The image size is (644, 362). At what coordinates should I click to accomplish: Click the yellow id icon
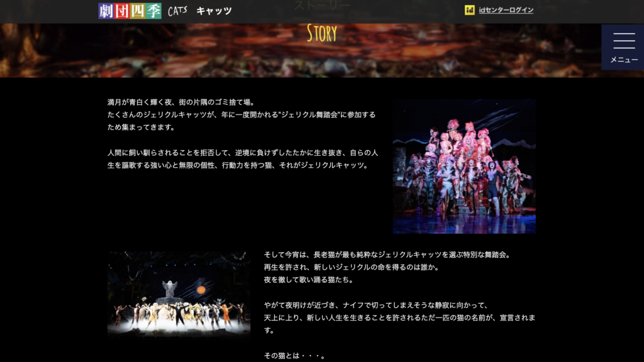click(x=469, y=10)
